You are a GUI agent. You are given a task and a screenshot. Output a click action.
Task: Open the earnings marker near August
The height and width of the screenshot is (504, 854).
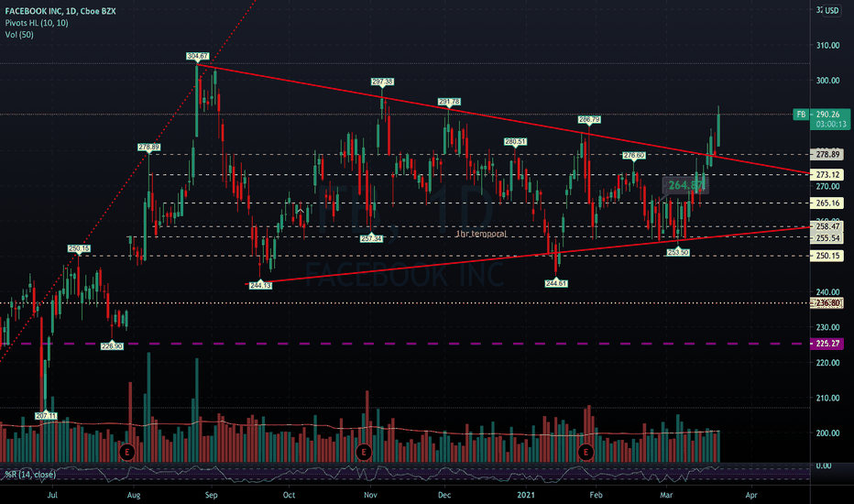click(x=126, y=452)
